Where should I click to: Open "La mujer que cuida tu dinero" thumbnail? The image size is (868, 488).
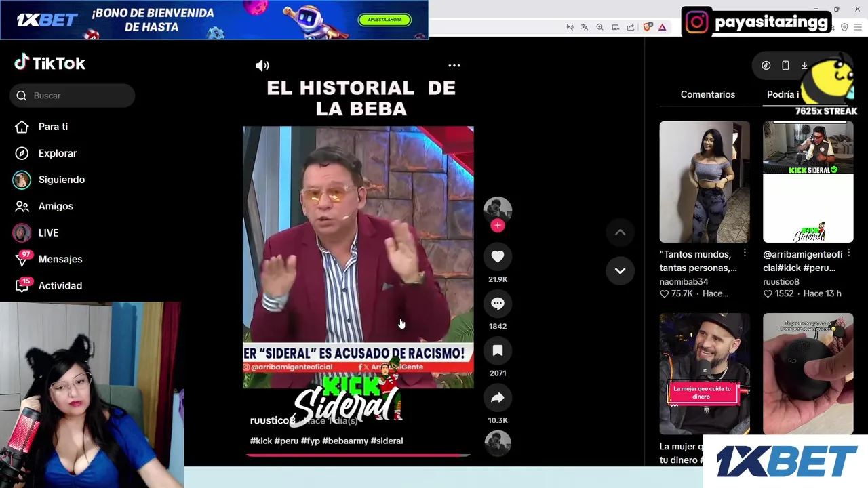click(705, 373)
